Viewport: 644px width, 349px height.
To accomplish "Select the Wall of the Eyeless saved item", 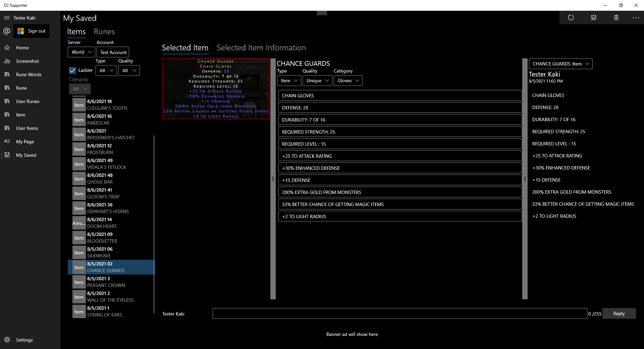I will pos(111,297).
